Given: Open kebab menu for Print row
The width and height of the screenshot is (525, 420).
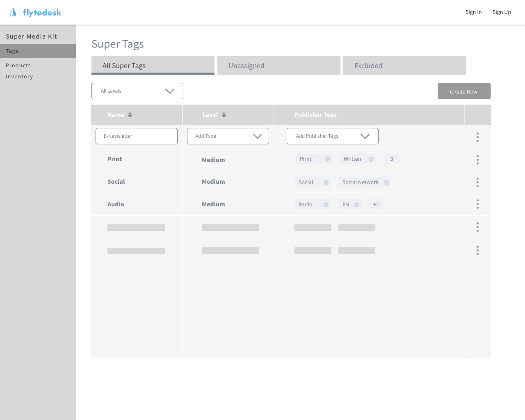Looking at the screenshot, I should point(477,160).
